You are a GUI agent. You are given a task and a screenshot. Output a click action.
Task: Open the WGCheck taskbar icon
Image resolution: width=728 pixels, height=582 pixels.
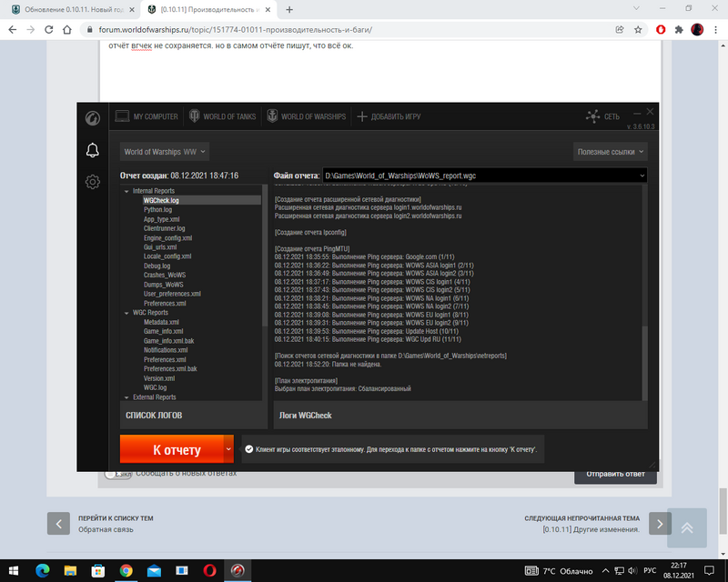[238, 570]
